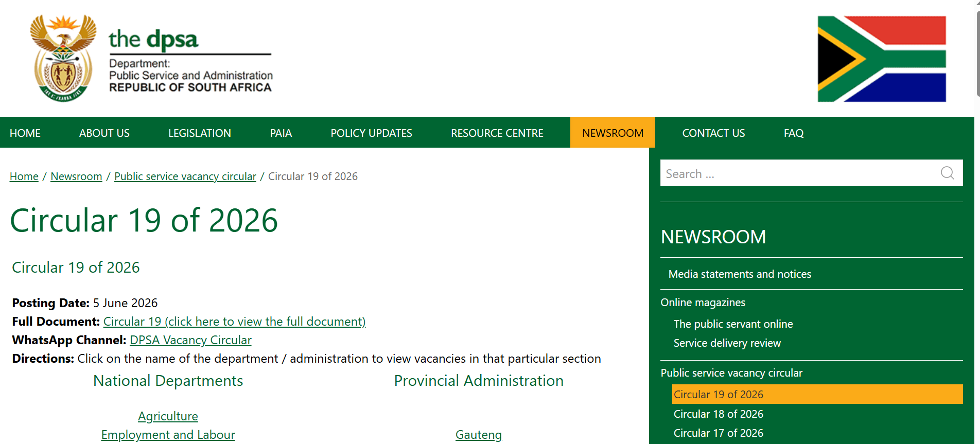Open the CONTACT US menu item
Image resolution: width=980 pixels, height=444 pixels.
click(x=713, y=133)
